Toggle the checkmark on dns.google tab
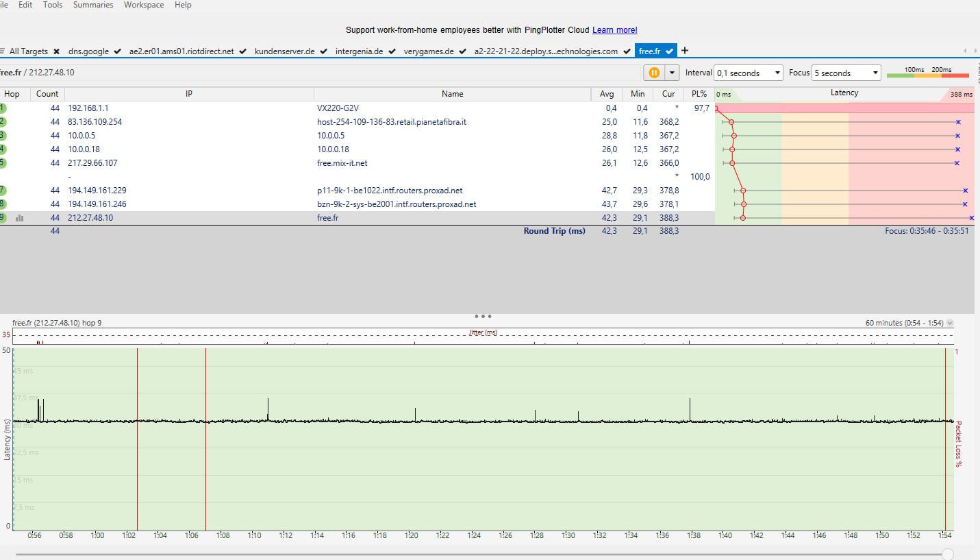Image resolution: width=980 pixels, height=560 pixels. [x=118, y=51]
